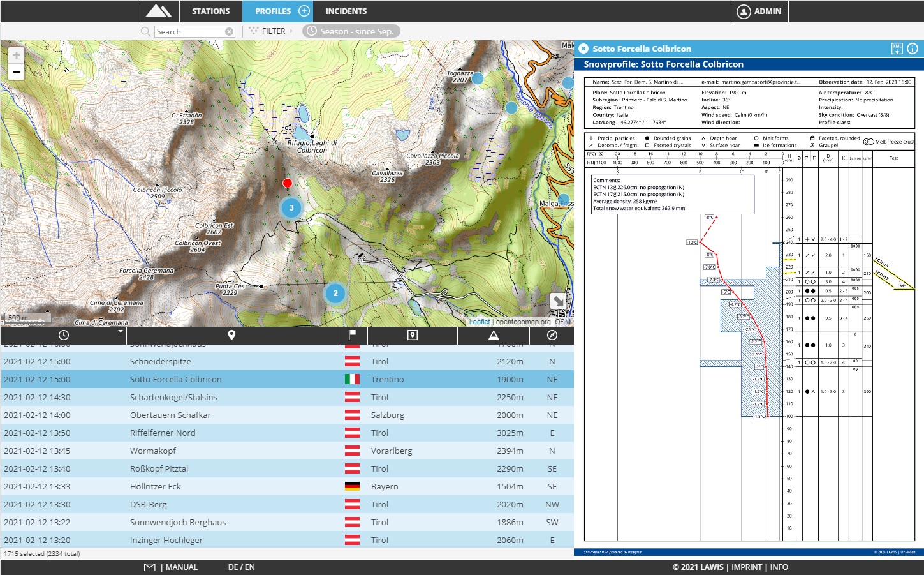This screenshot has width=924, height=575.
Task: Click the 3025m elevation cell
Action: pos(510,433)
